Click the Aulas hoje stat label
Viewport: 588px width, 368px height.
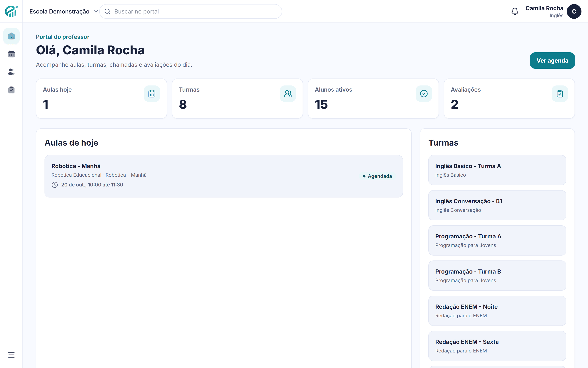[57, 90]
